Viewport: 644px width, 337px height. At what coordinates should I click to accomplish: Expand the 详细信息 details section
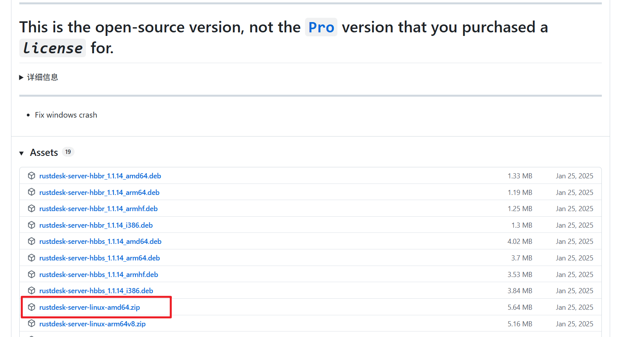click(x=39, y=77)
